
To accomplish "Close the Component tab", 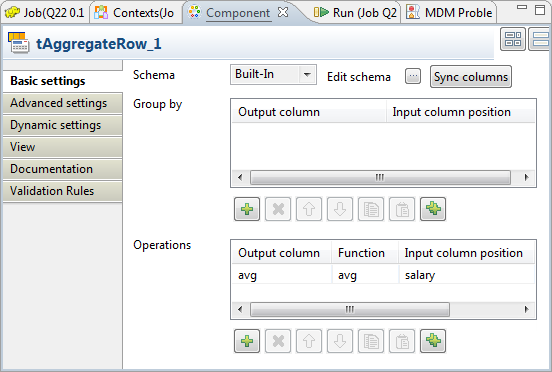I will [x=283, y=12].
